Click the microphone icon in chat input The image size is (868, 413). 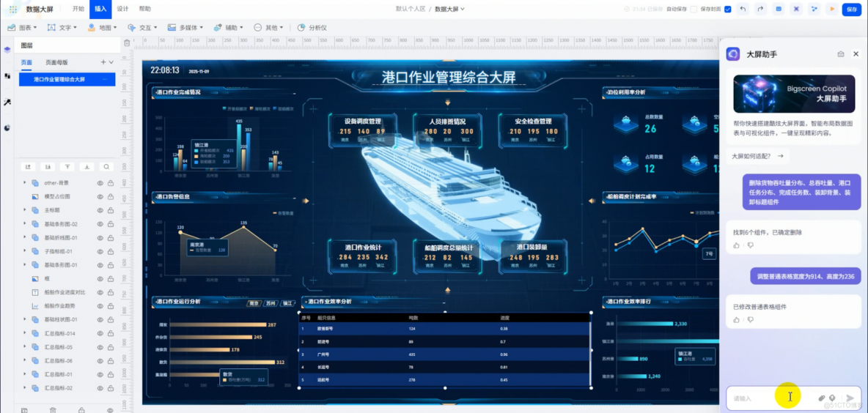coord(831,398)
